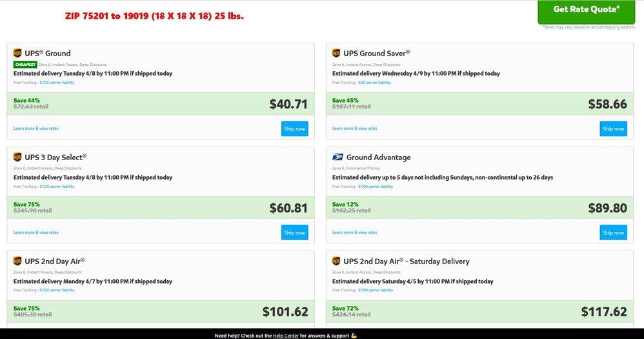Viewport: 644px width, 339px height.
Task: Click the $102.25 retail strikethrough price
Action: [x=351, y=211]
